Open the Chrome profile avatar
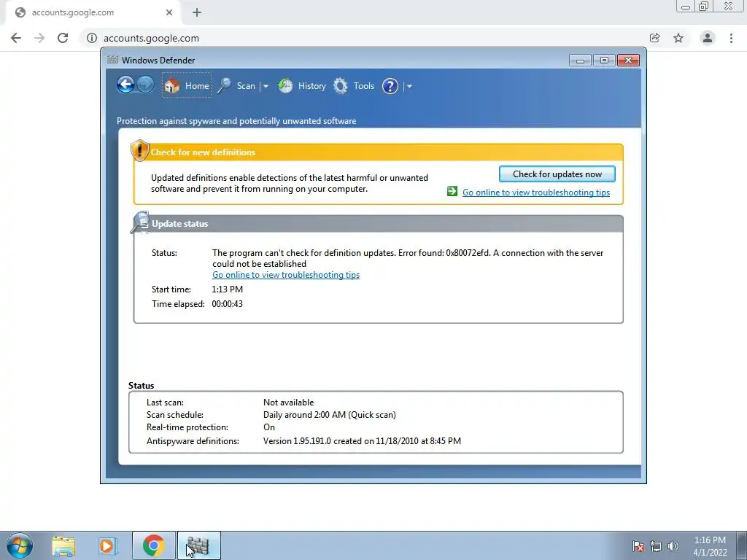The width and height of the screenshot is (747, 560). (x=708, y=38)
